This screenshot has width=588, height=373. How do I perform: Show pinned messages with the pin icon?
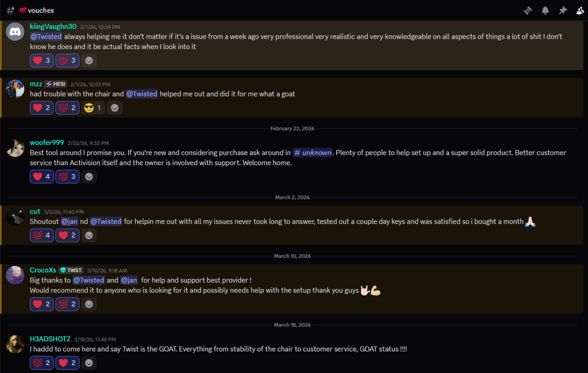[563, 11]
